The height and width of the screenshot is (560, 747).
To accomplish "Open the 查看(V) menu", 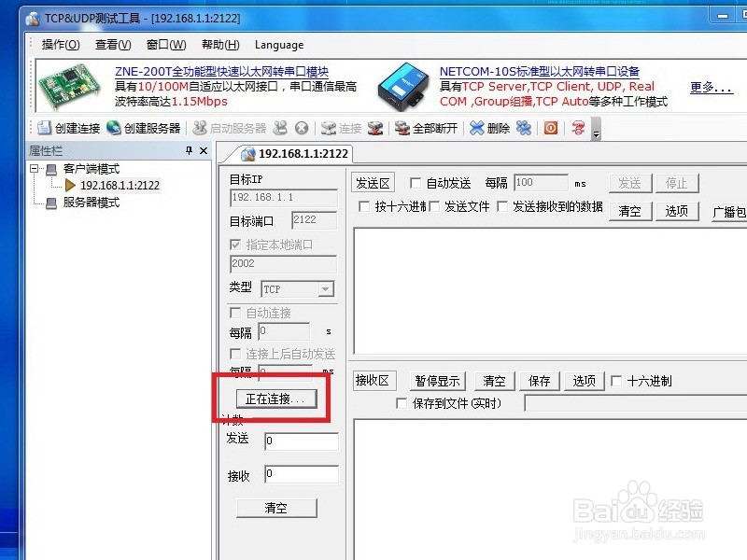I will pos(113,45).
